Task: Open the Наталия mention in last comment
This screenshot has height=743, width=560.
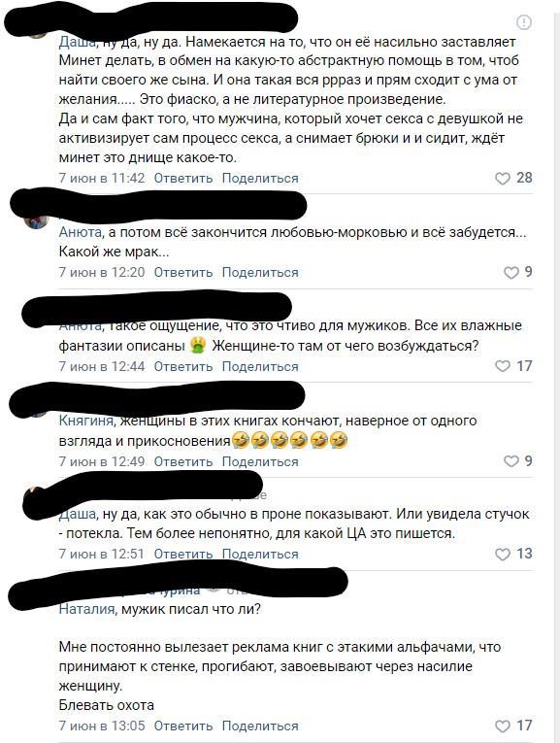Action: 87,609
